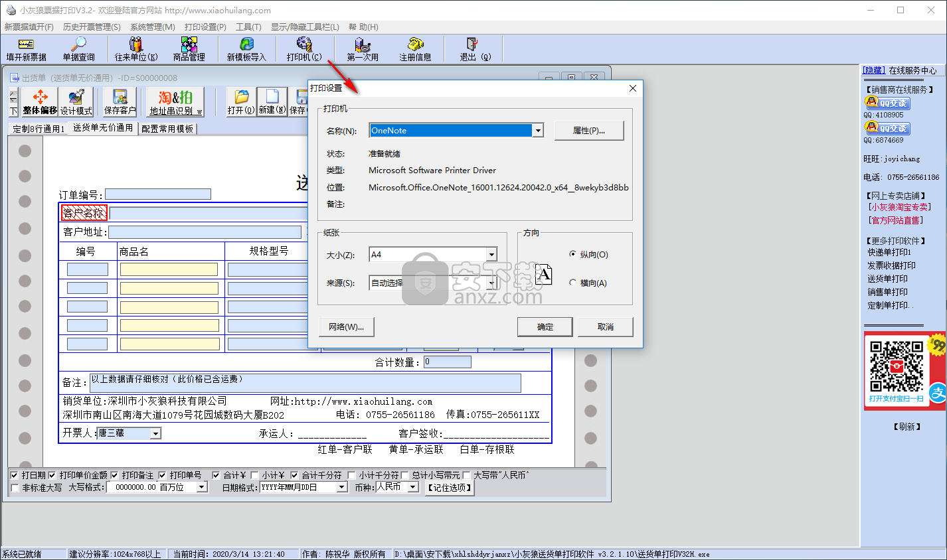Image resolution: width=947 pixels, height=560 pixels.
Task: Toggle 合计¥ checkbox
Action: (216, 475)
